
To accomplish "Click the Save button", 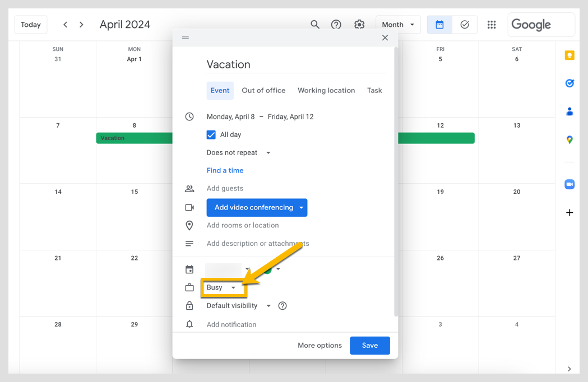I will point(369,346).
